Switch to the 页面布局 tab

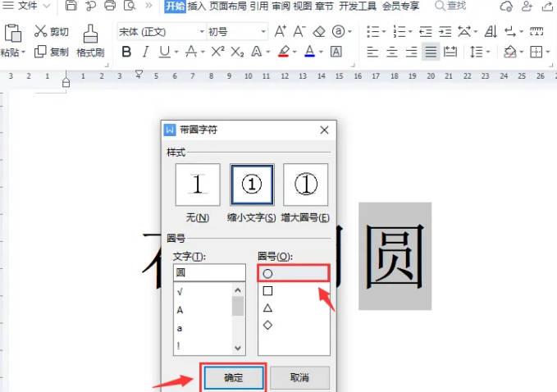click(x=228, y=6)
